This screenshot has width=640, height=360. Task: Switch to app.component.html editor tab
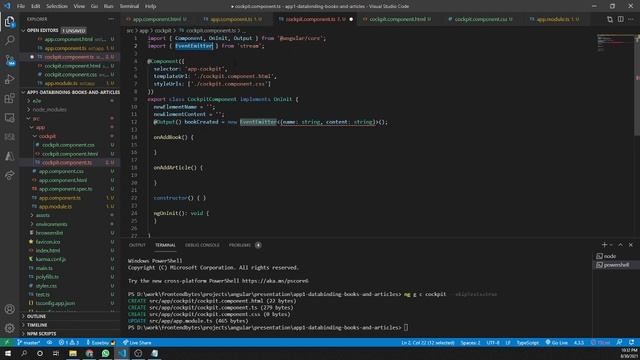tap(156, 19)
